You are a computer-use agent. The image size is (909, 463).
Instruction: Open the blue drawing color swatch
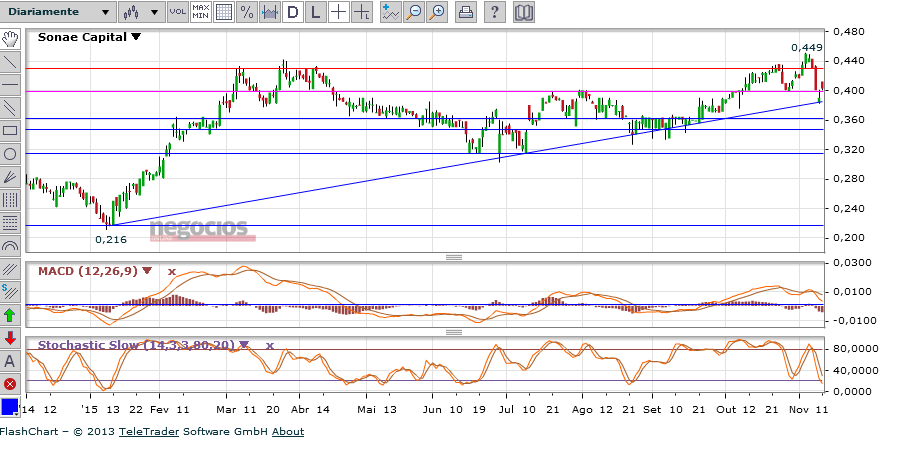pyautogui.click(x=10, y=407)
